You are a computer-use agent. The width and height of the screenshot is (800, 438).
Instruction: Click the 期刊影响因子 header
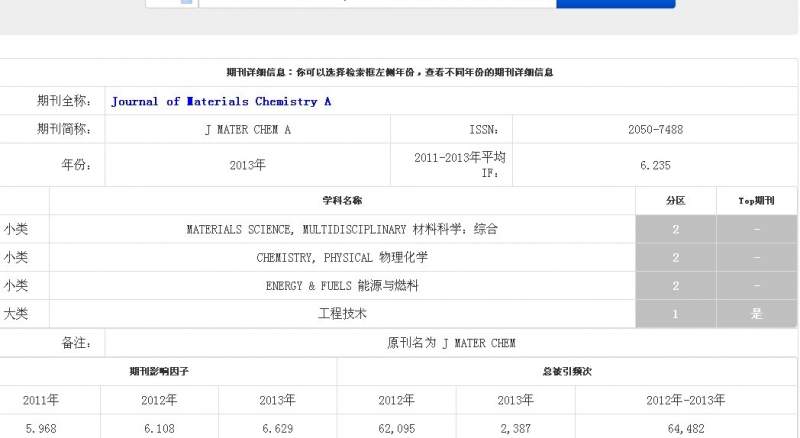click(x=159, y=372)
